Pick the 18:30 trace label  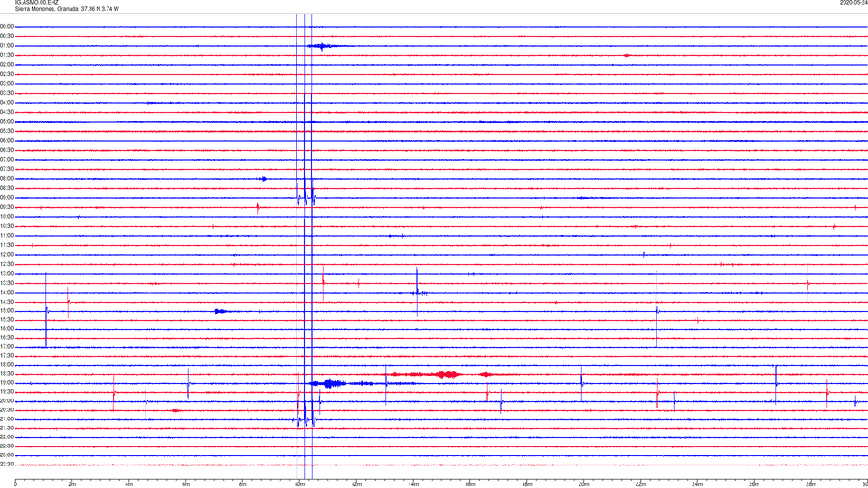click(6, 374)
